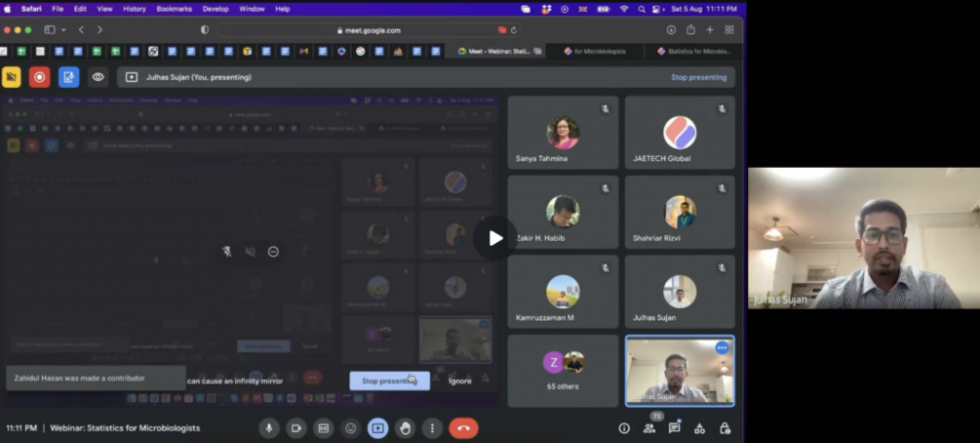Open the three-dot more options menu
980x443 pixels.
pyautogui.click(x=432, y=428)
